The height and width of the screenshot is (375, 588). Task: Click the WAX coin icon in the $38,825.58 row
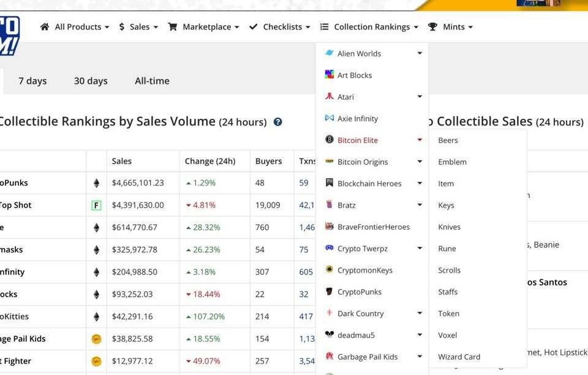(96, 339)
